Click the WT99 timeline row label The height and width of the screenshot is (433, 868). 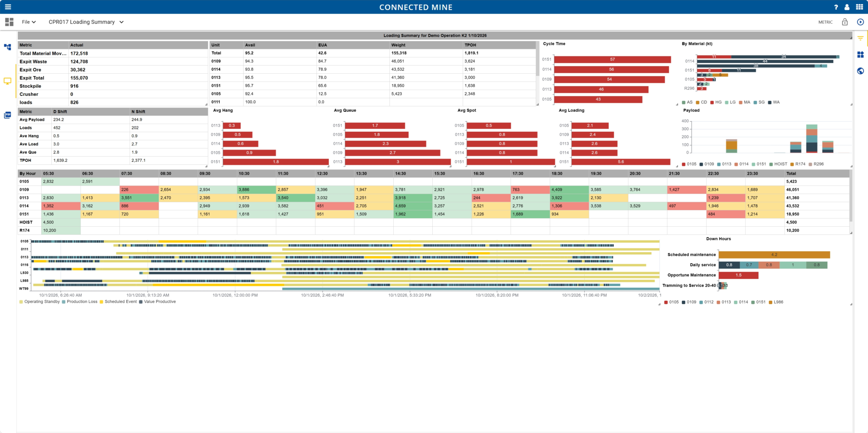[x=24, y=289]
